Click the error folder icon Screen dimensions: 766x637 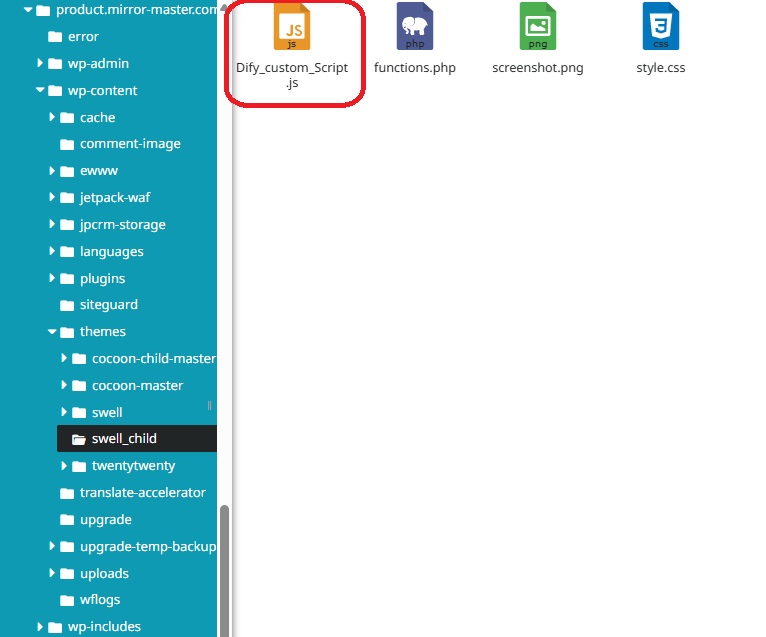click(55, 37)
